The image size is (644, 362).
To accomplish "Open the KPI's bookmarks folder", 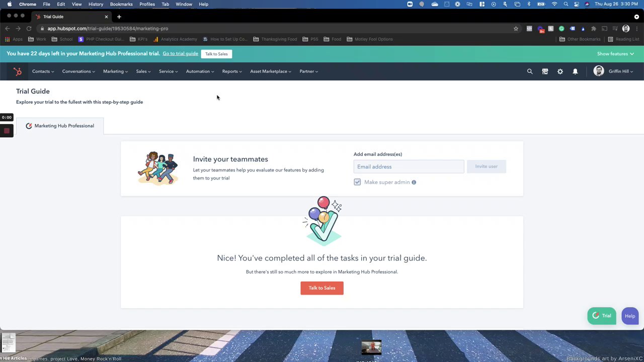I will 139,39.
